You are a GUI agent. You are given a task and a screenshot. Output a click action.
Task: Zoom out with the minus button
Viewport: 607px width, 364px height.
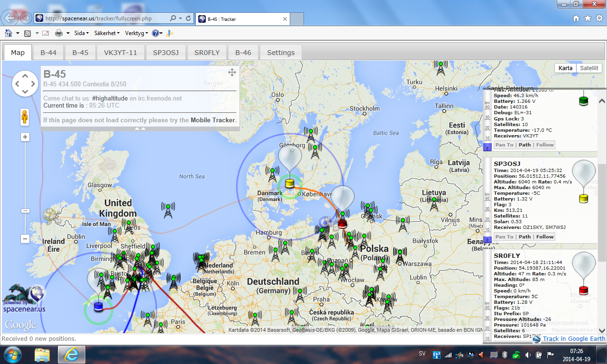click(25, 239)
